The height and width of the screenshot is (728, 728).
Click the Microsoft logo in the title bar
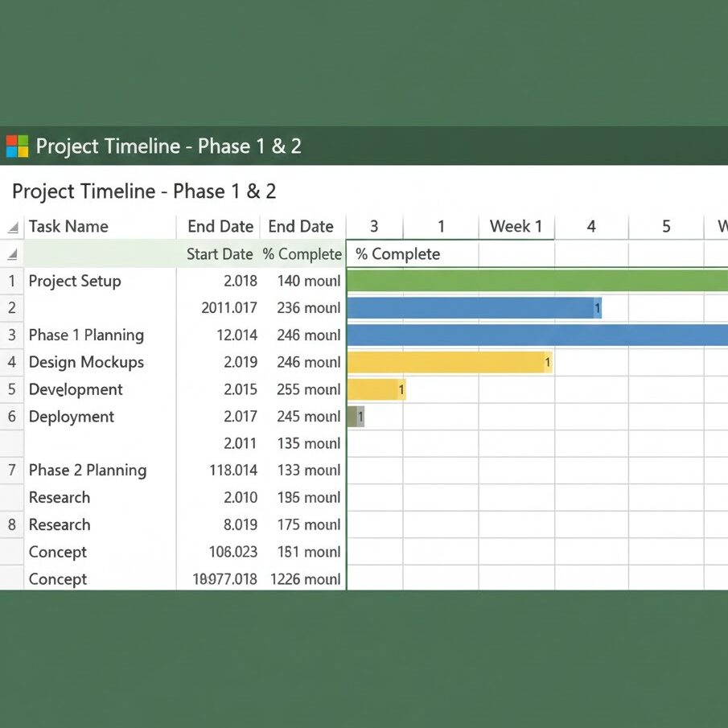pos(17,146)
